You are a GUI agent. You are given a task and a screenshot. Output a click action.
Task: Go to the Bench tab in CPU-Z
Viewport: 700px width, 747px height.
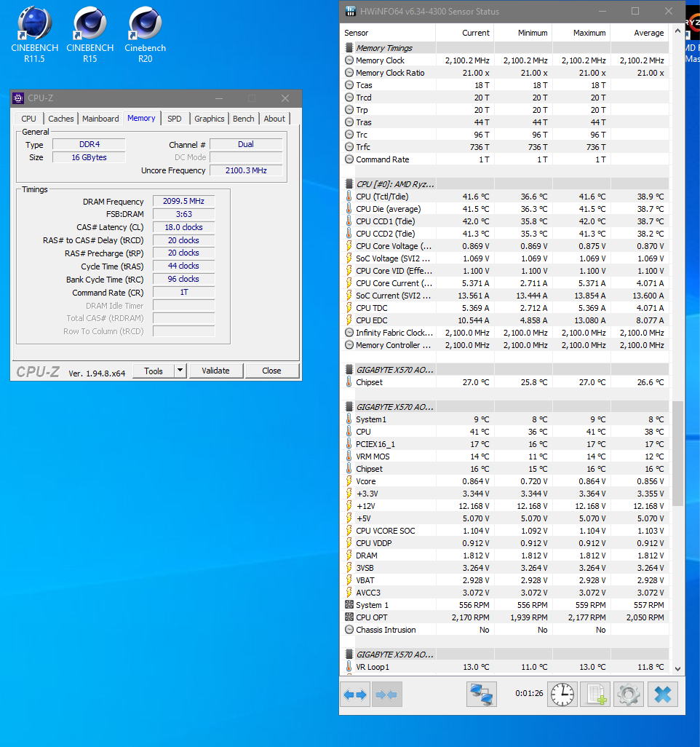point(243,119)
